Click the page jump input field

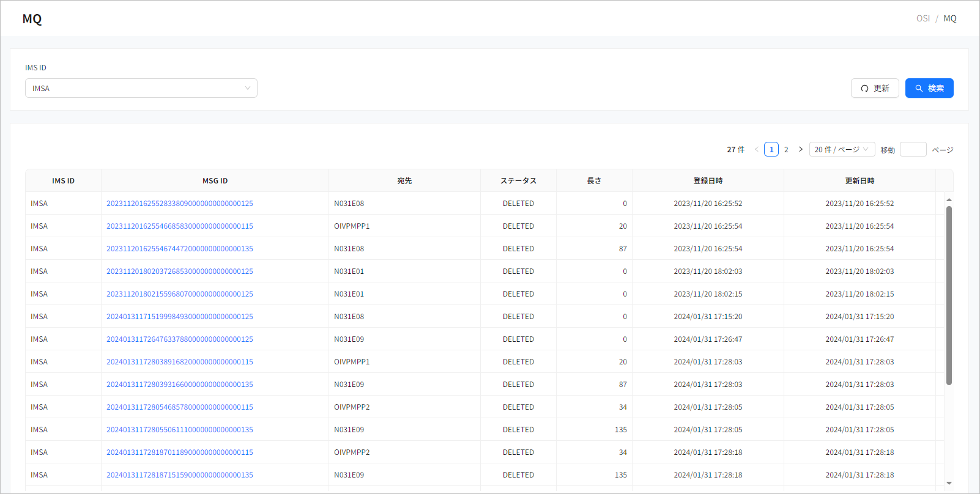coord(913,149)
